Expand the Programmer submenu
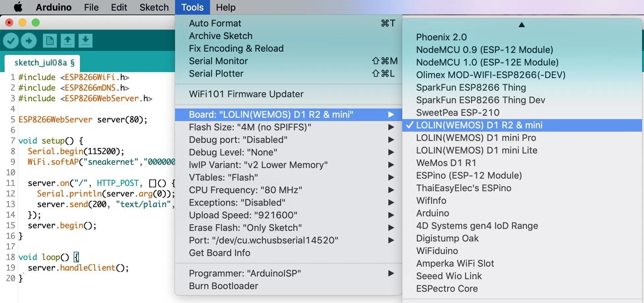This screenshot has height=303, width=644. (288, 273)
